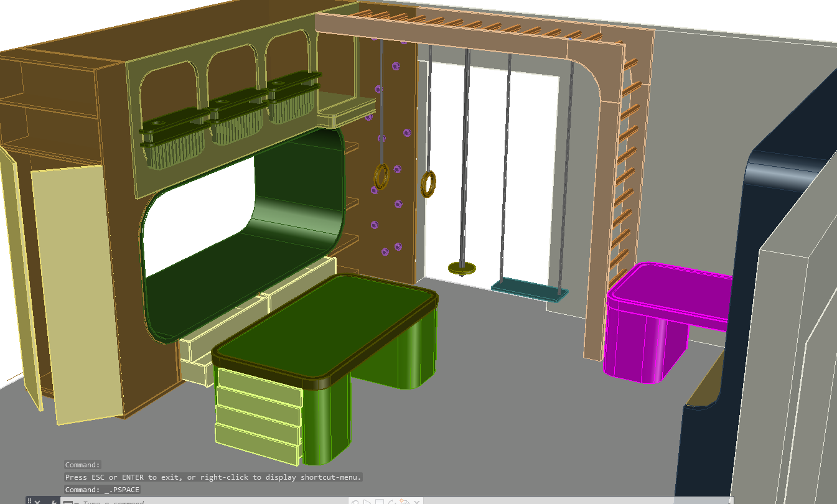Click the '_.PSPACE' command history line
Image resolution: width=837 pixels, height=504 pixels.
103,490
